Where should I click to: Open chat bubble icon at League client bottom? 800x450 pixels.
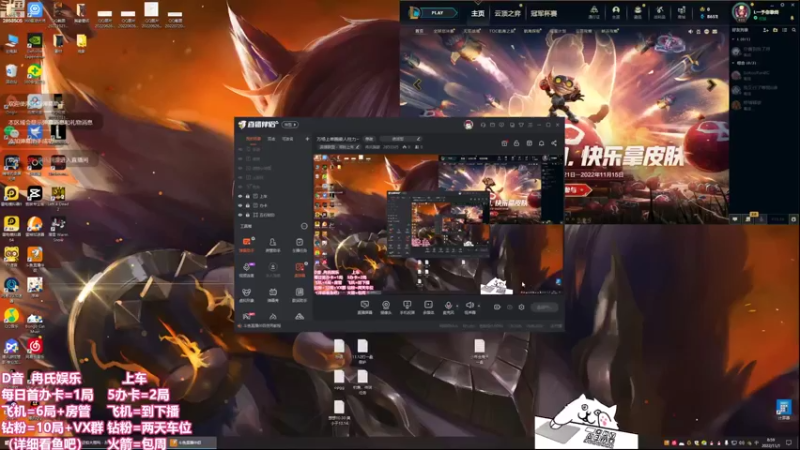point(735,219)
